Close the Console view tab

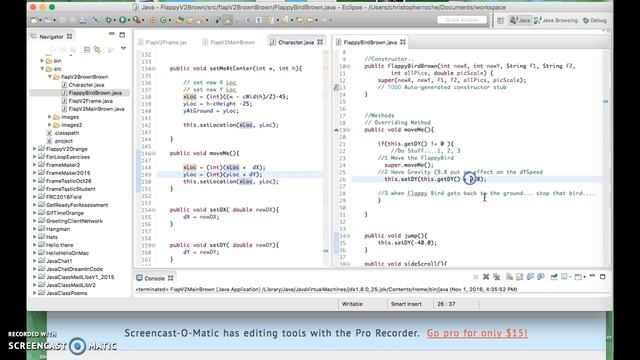click(x=171, y=278)
